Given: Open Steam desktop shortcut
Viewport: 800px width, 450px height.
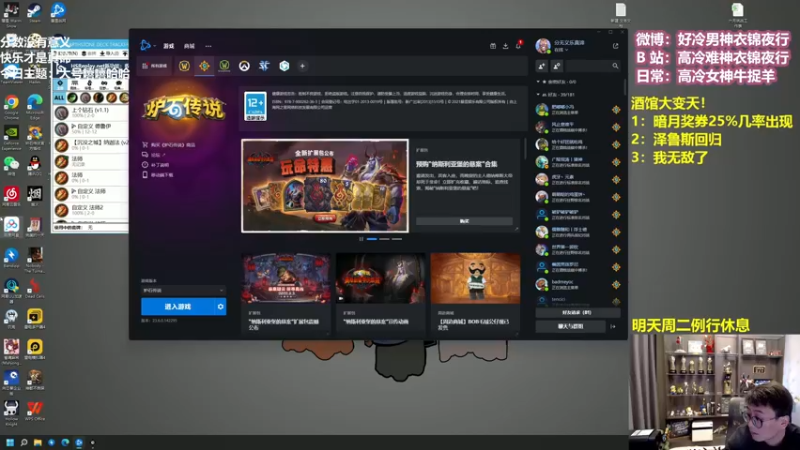Looking at the screenshot, I should (34, 13).
